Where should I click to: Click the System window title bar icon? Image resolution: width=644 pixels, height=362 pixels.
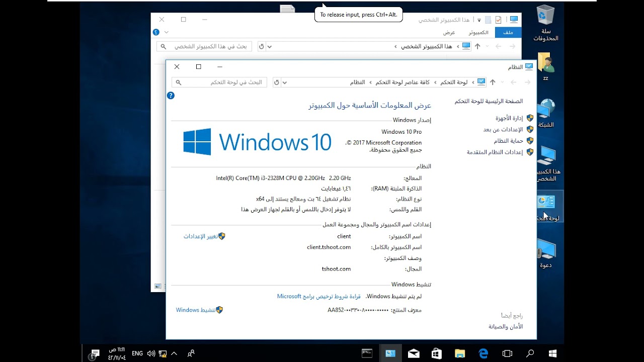pos(529,67)
